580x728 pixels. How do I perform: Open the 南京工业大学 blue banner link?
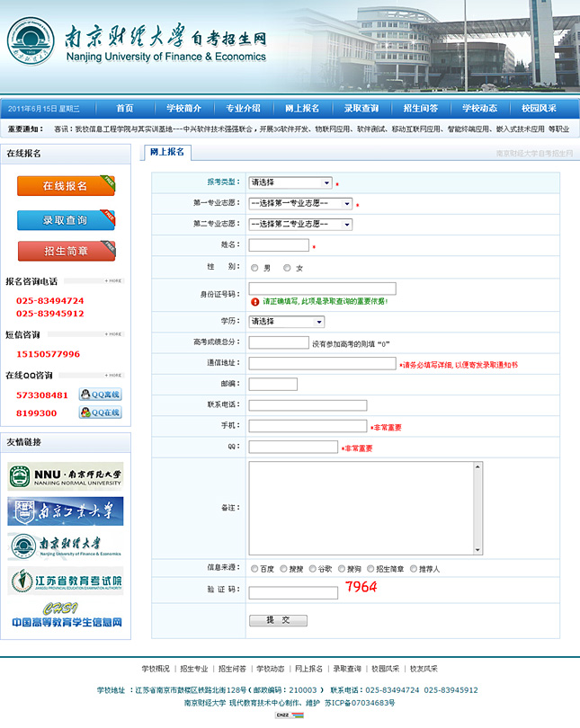pos(66,511)
